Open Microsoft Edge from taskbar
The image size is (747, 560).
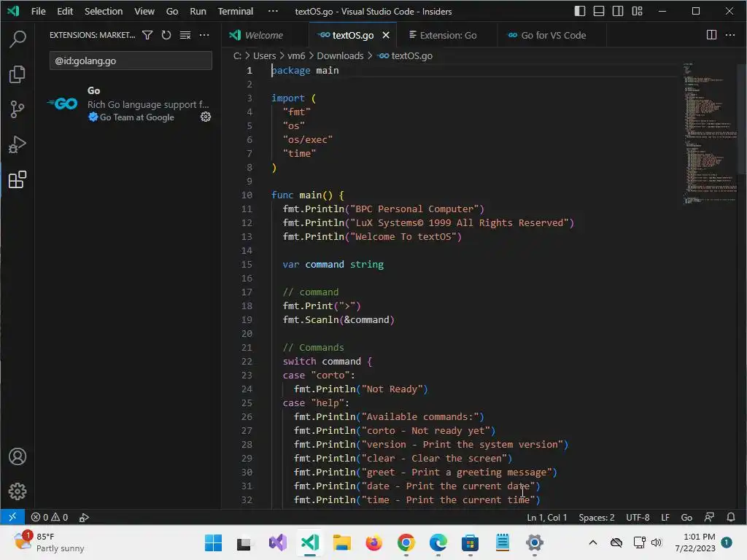(x=438, y=542)
